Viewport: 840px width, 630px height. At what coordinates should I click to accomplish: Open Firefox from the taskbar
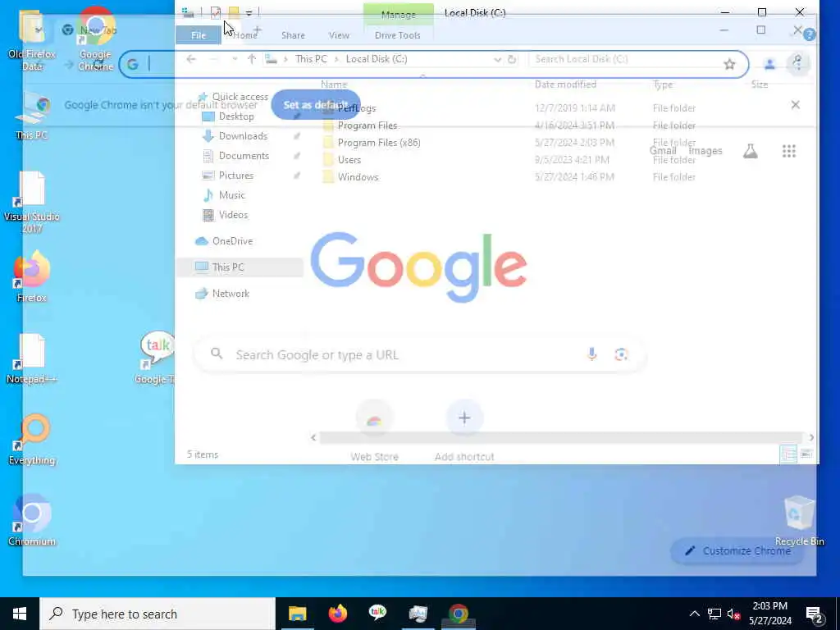pyautogui.click(x=337, y=614)
